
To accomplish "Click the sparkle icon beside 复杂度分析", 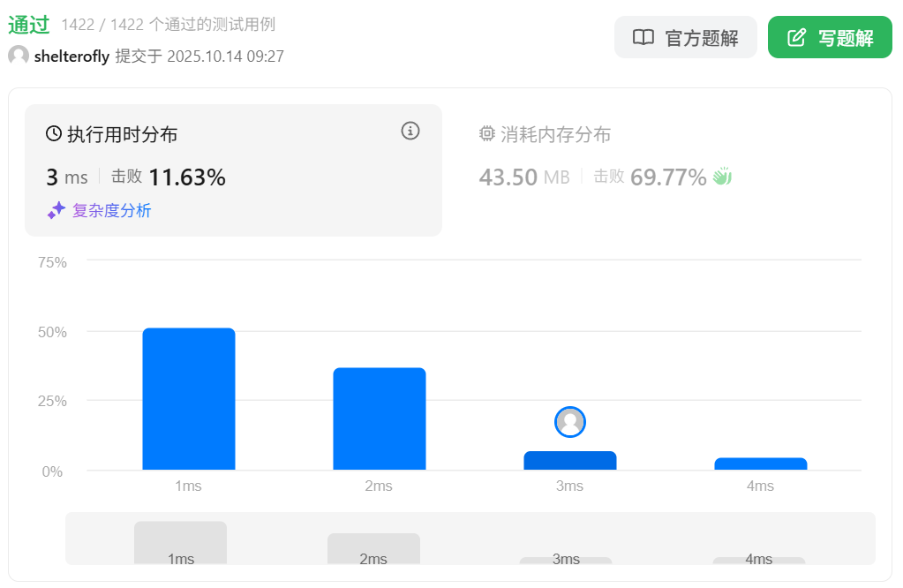I will [x=56, y=210].
